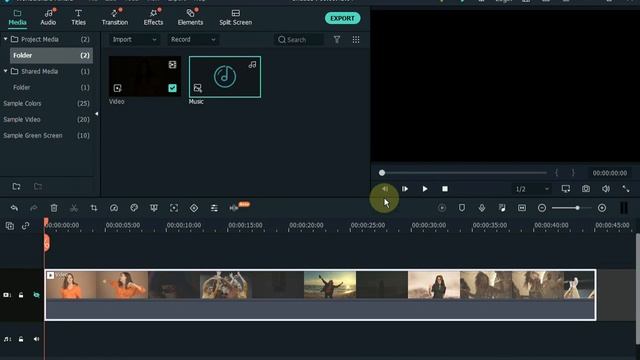This screenshot has width=640, height=360.
Task: Click the Split scissors icon
Action: [x=74, y=208]
